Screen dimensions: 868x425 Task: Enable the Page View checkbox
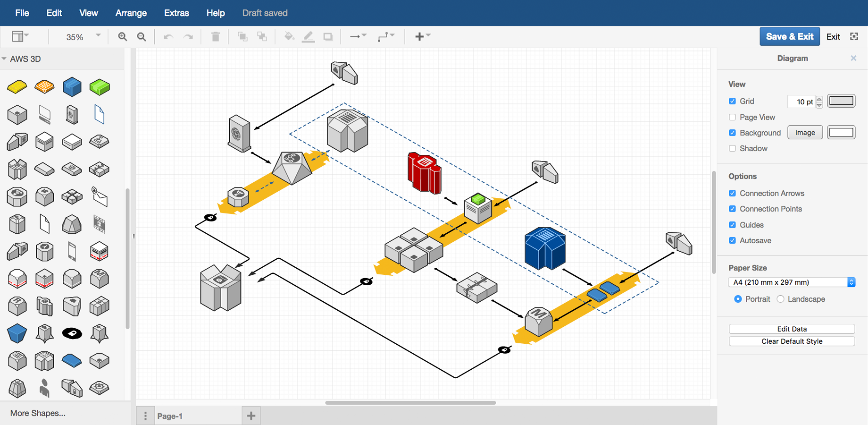point(733,117)
